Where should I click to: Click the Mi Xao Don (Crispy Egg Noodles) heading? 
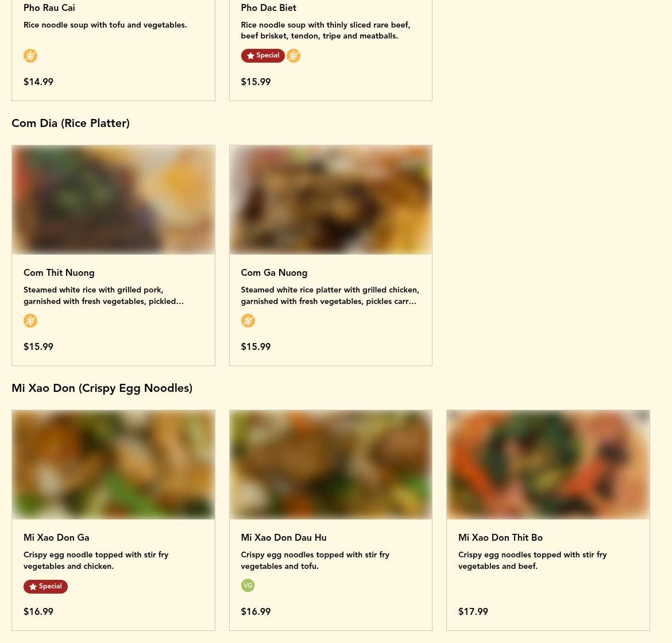coord(102,388)
